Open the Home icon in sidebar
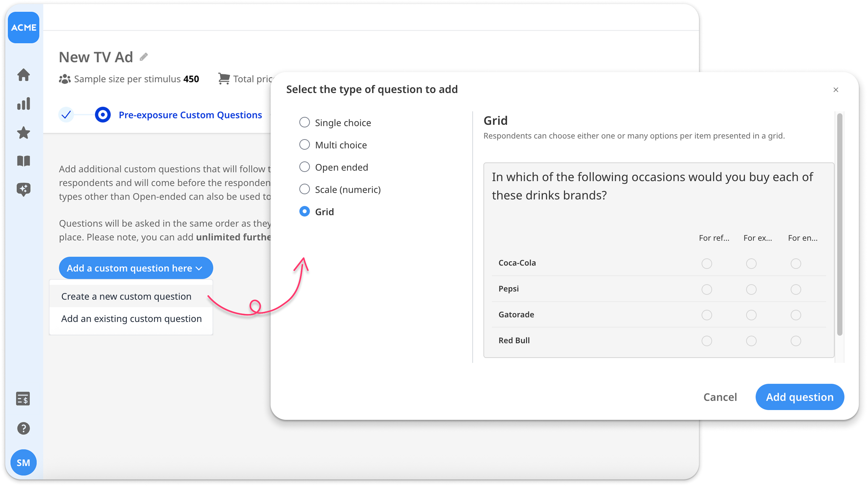868x486 pixels. (x=23, y=75)
